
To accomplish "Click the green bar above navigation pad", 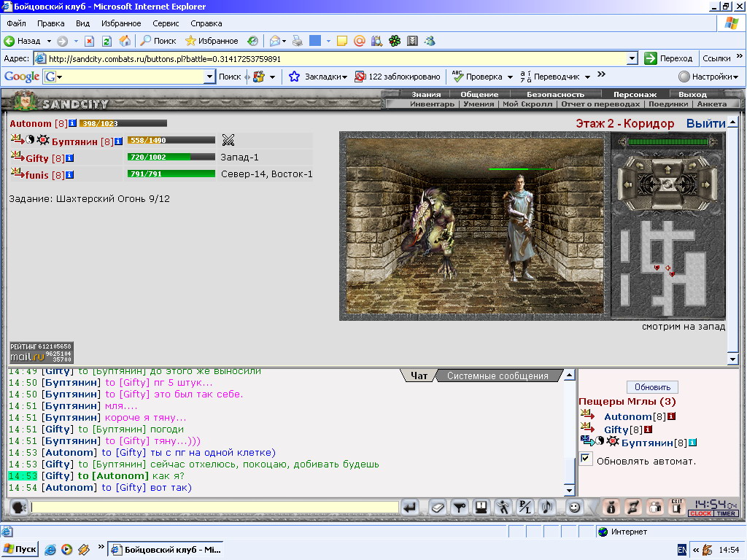I will [667, 141].
